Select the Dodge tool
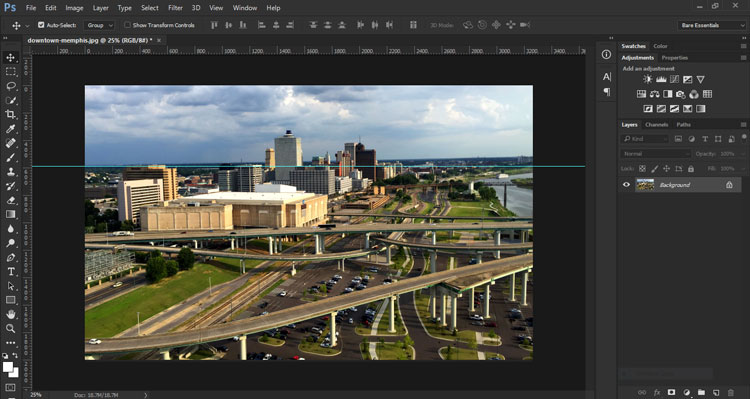 [11, 243]
